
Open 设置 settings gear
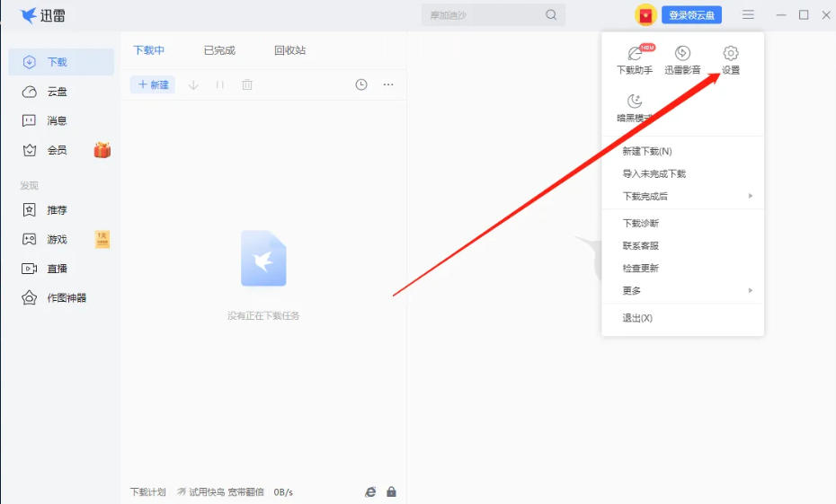click(731, 59)
